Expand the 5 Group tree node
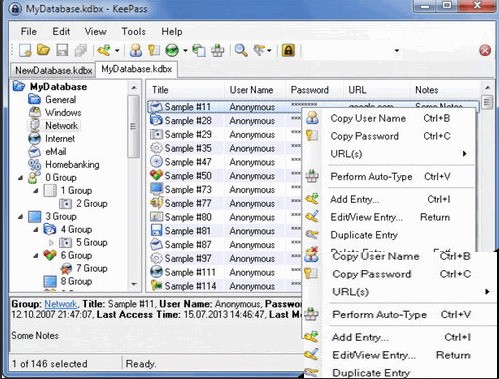This screenshot has width=499, height=379. (x=51, y=243)
